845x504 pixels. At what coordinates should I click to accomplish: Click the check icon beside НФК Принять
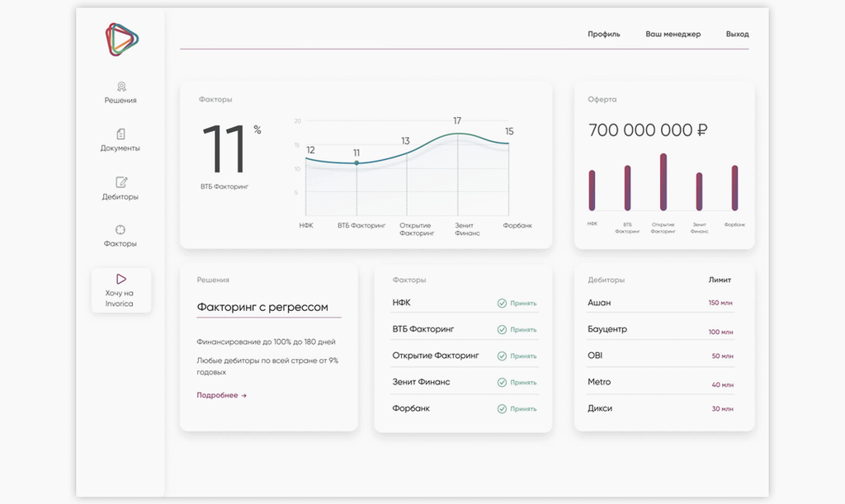pos(502,304)
